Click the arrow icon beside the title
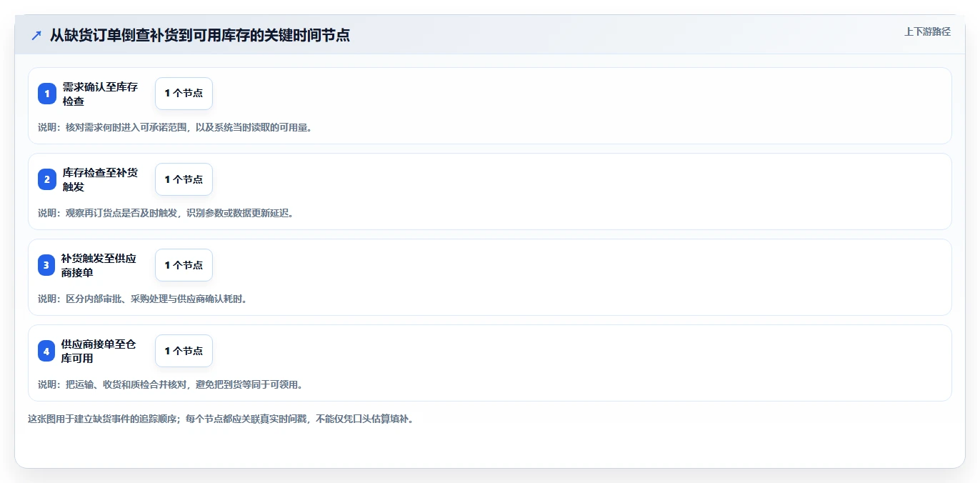The width and height of the screenshot is (980, 483). point(36,35)
